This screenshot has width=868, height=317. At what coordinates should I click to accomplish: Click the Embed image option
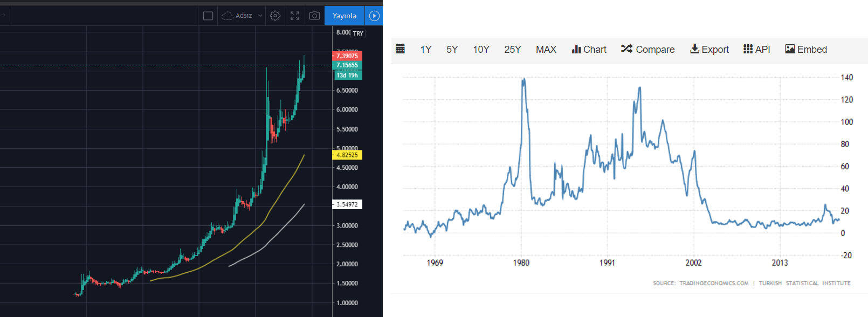point(806,50)
